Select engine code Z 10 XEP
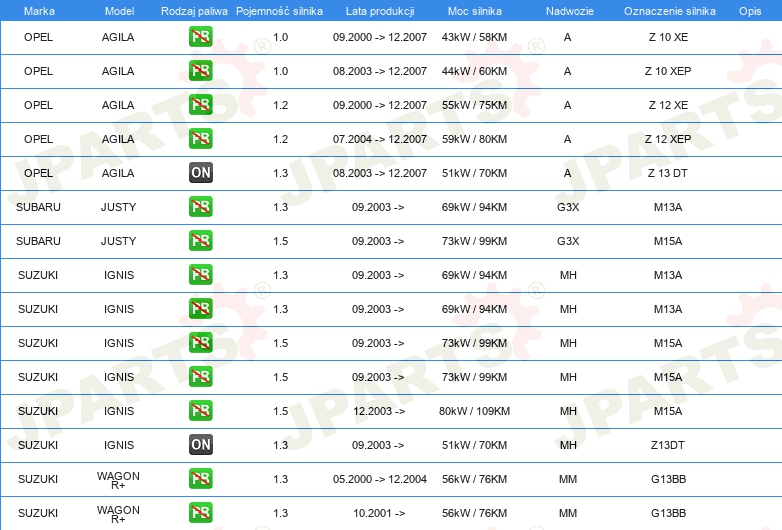This screenshot has width=782, height=530. [668, 71]
